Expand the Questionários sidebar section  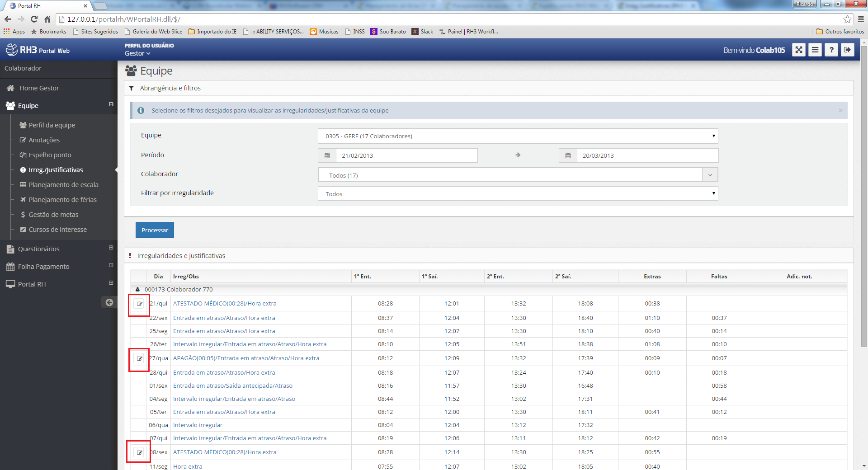[x=111, y=248]
